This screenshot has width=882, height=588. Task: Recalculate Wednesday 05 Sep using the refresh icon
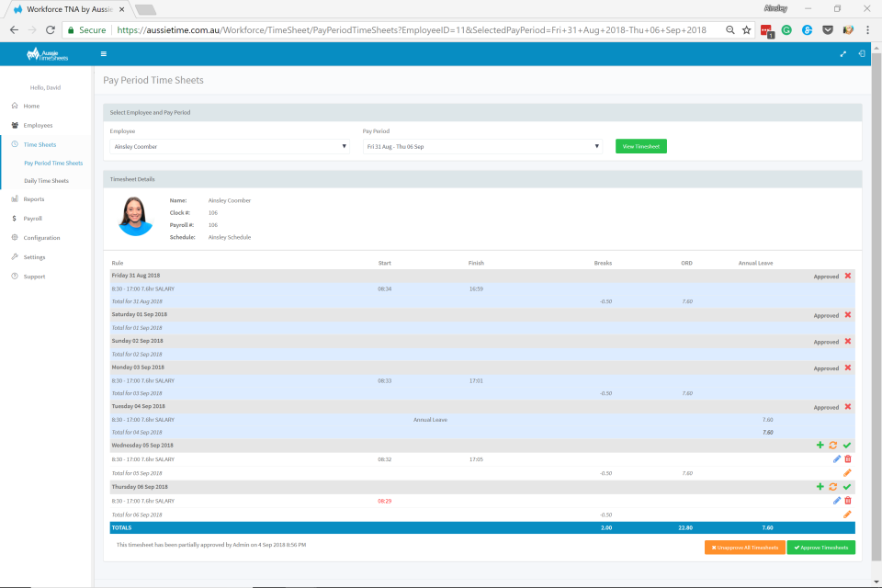point(833,445)
